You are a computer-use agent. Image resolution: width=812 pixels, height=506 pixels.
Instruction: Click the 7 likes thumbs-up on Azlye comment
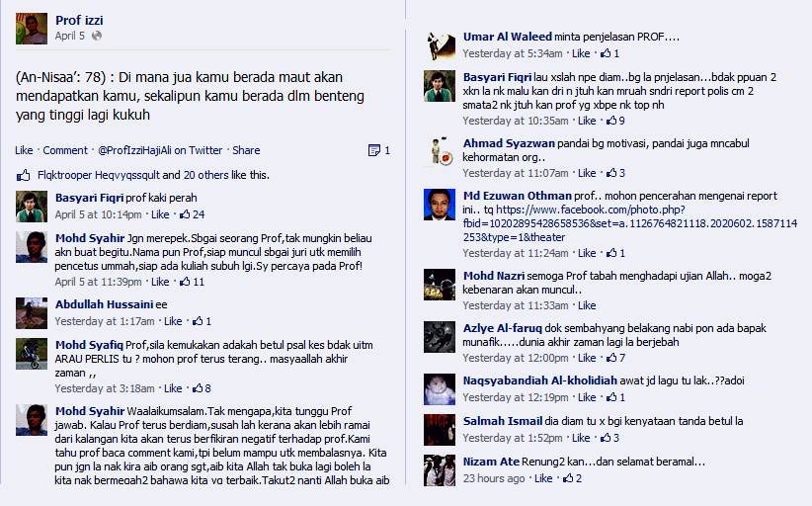[x=611, y=358]
